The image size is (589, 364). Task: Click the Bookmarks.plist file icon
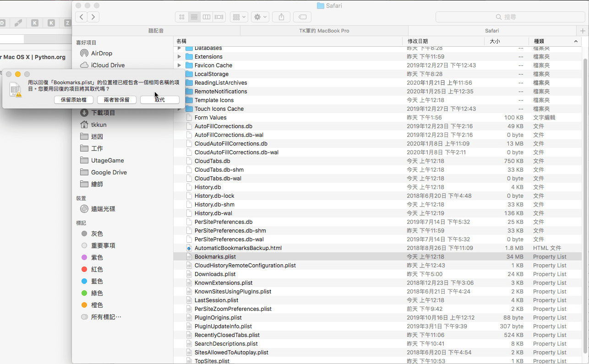(x=189, y=257)
